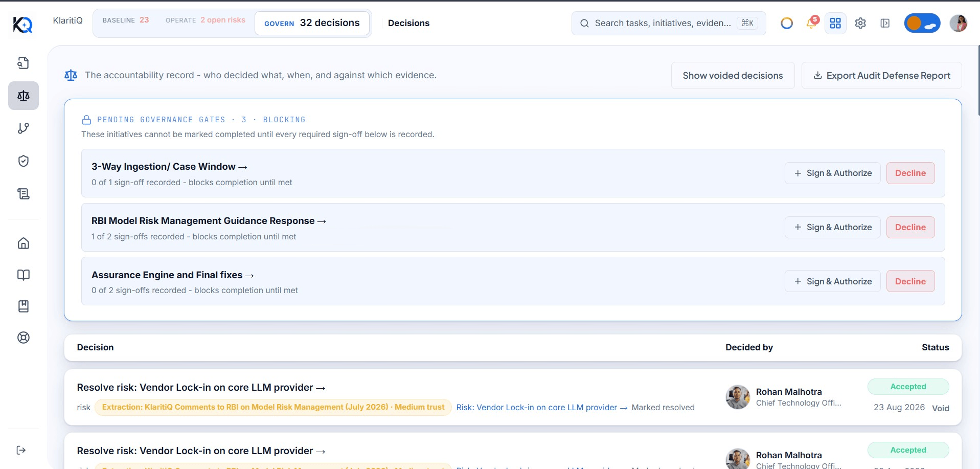
Task: Click the KlaritiQ logo icon
Action: (22, 24)
